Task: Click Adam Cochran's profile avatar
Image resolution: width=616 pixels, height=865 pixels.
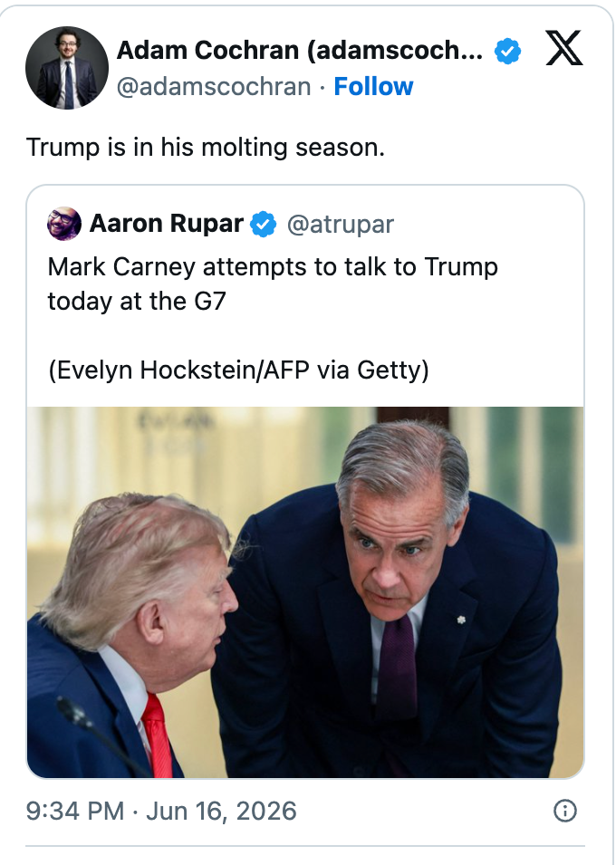Action: (67, 68)
